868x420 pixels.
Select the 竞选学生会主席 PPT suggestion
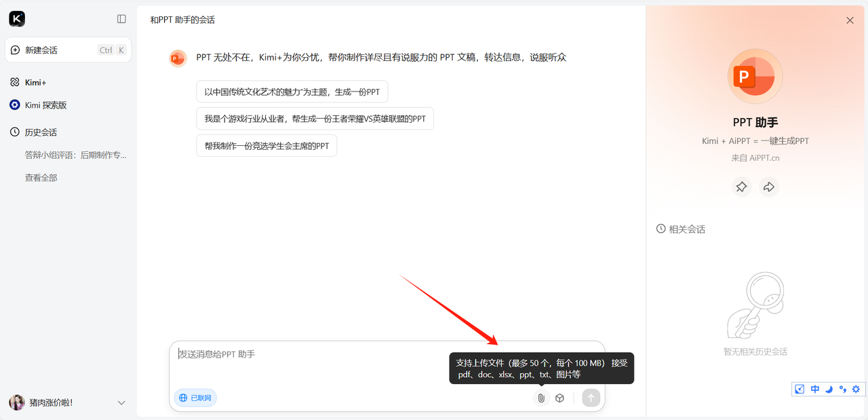(x=267, y=146)
